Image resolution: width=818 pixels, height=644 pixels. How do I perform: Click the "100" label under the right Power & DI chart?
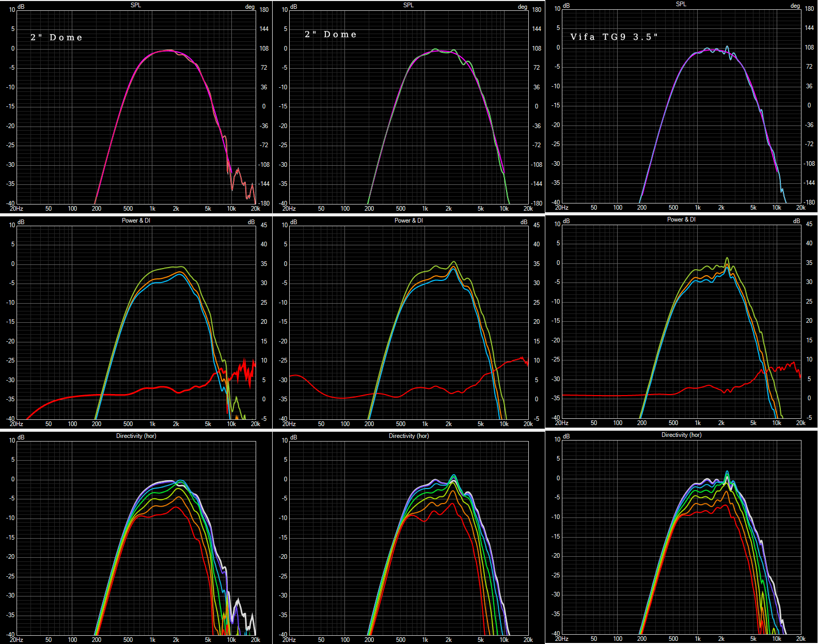[618, 423]
